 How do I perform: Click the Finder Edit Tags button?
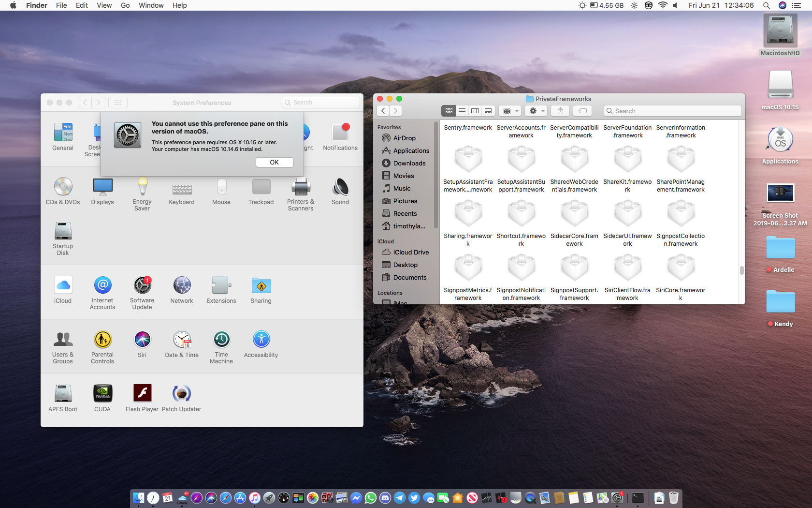pos(583,111)
